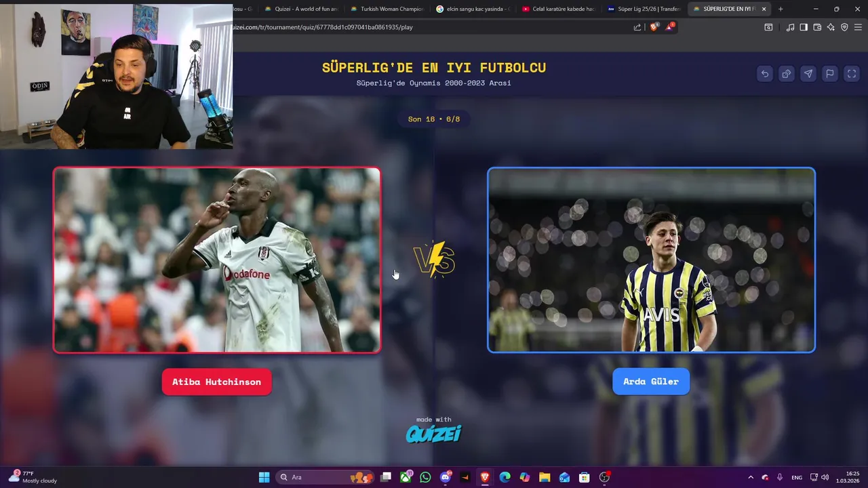868x488 pixels.
Task: Open OBS Studio from the taskbar
Action: coord(604,477)
